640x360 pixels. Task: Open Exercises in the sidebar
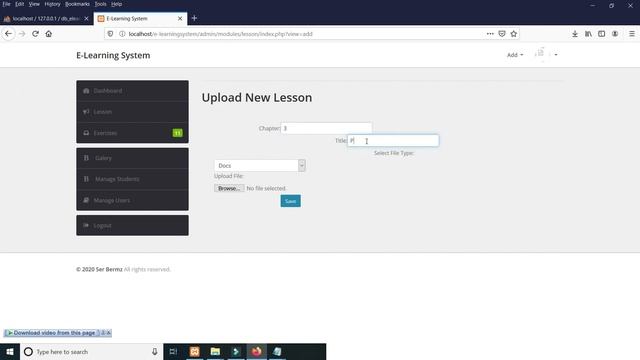132,133
